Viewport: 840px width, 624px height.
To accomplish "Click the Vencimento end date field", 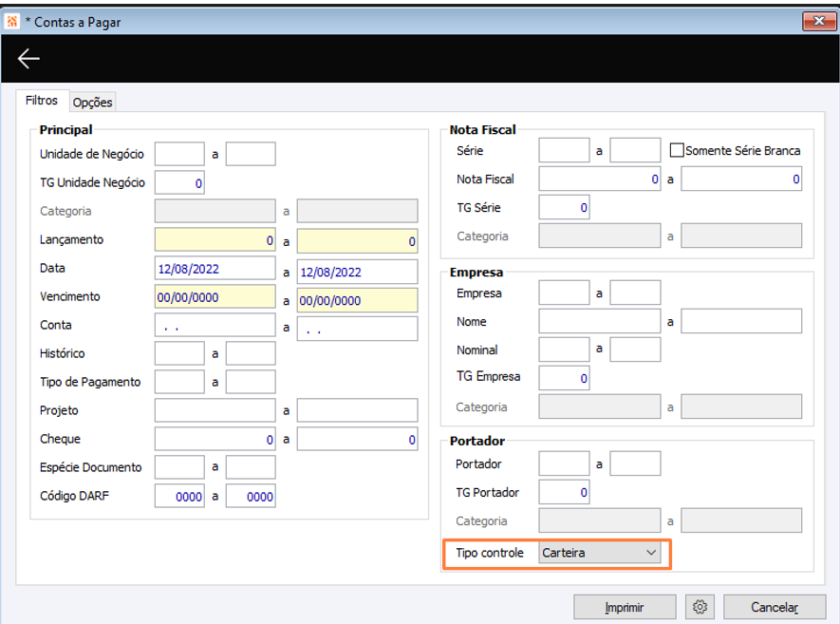I will coord(357,300).
